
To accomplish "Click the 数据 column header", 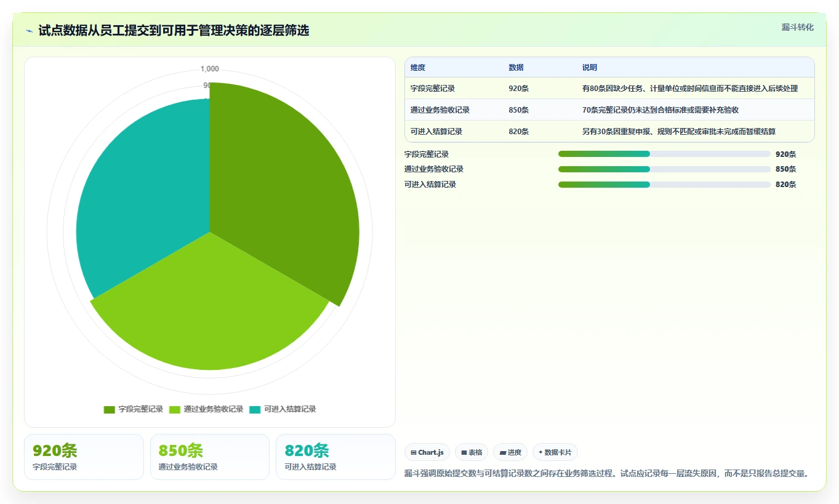I will click(516, 68).
